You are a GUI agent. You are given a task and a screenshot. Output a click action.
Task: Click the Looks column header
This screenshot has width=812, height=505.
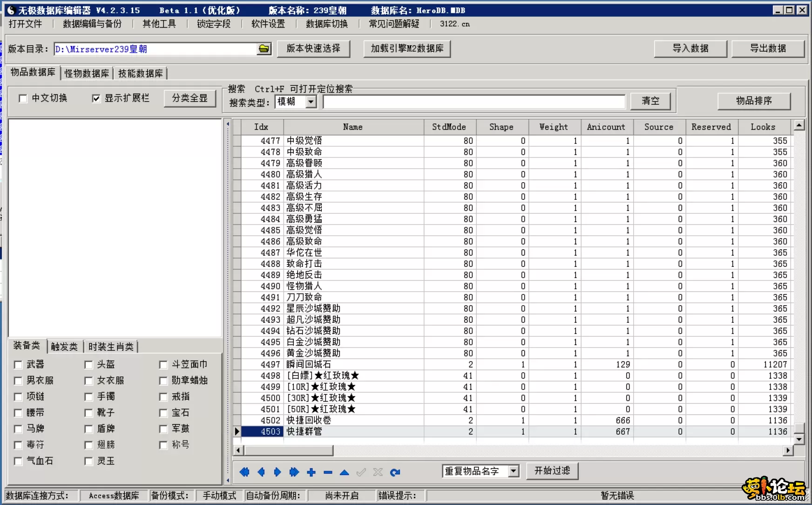[763, 127]
